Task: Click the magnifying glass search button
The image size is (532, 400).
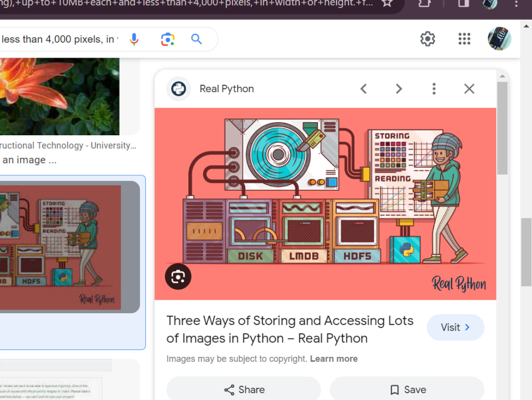Action: click(x=196, y=39)
